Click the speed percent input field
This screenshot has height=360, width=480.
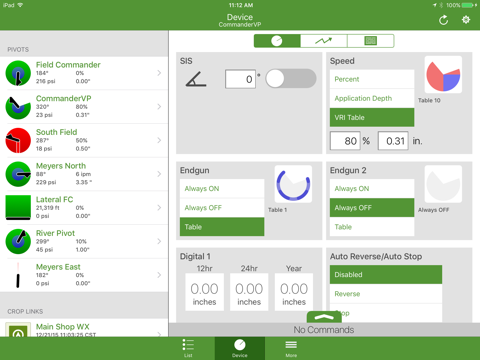tap(345, 141)
